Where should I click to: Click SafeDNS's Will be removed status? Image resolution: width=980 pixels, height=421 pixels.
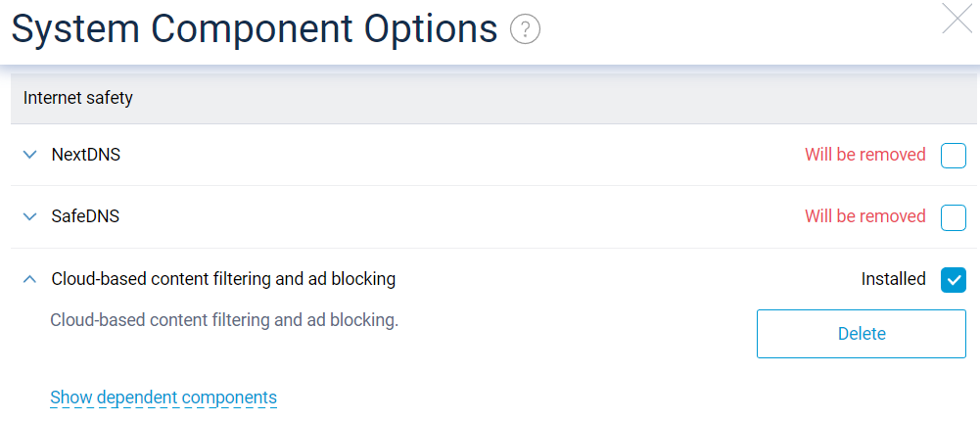(864, 216)
